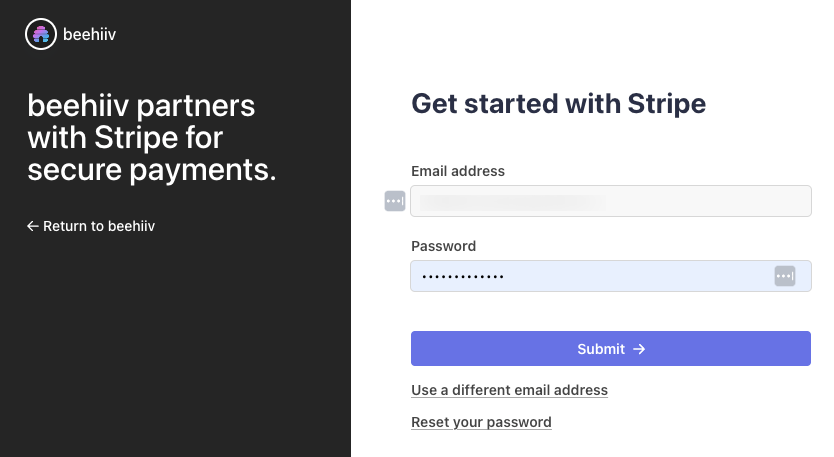This screenshot has width=834, height=457.
Task: Return to beehiiv via the link text
Action: click(x=99, y=226)
